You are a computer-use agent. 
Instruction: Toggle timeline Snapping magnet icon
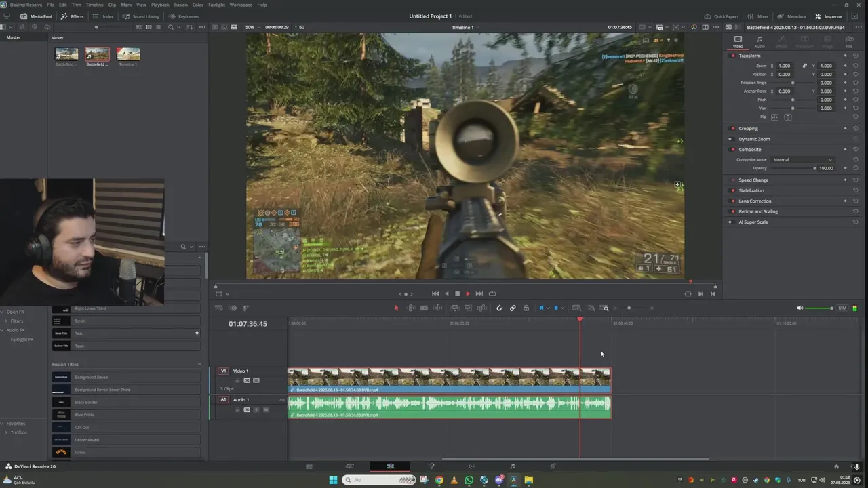click(500, 308)
